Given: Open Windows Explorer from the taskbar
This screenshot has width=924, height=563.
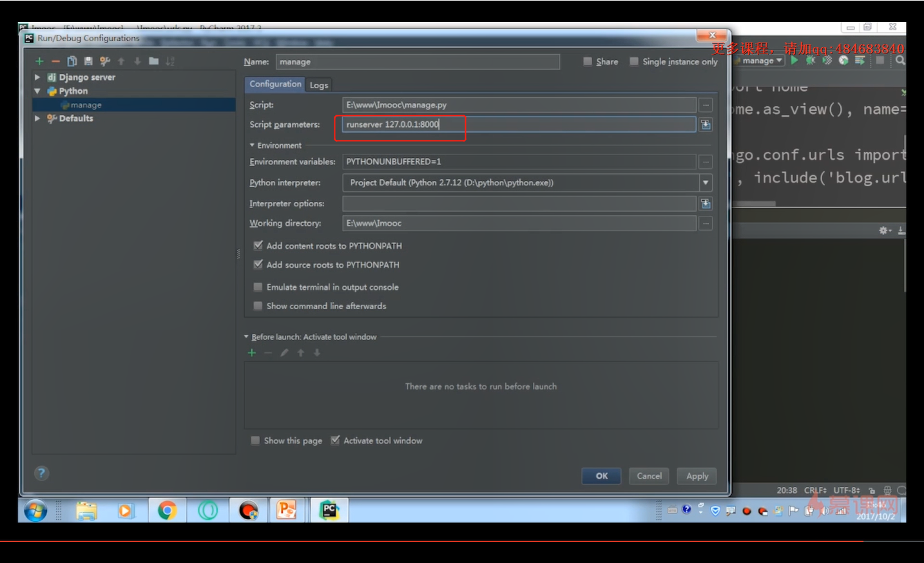Looking at the screenshot, I should click(x=86, y=511).
